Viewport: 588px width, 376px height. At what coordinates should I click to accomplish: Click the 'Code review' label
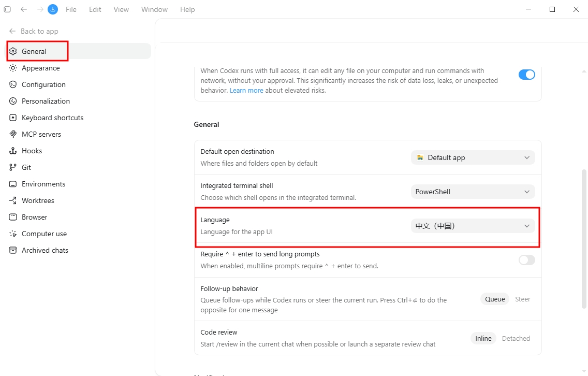(218, 332)
